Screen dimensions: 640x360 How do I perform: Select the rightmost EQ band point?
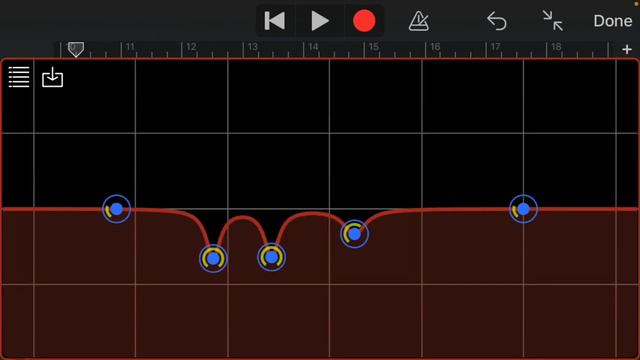pos(523,209)
